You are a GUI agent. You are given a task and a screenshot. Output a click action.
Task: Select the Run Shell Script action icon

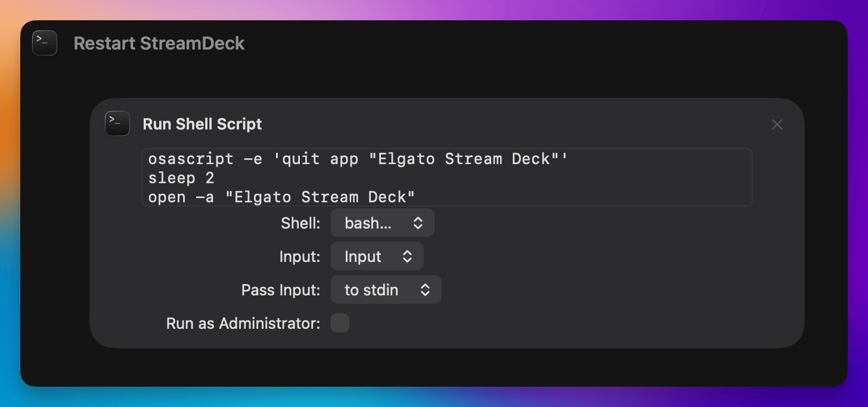click(x=117, y=124)
